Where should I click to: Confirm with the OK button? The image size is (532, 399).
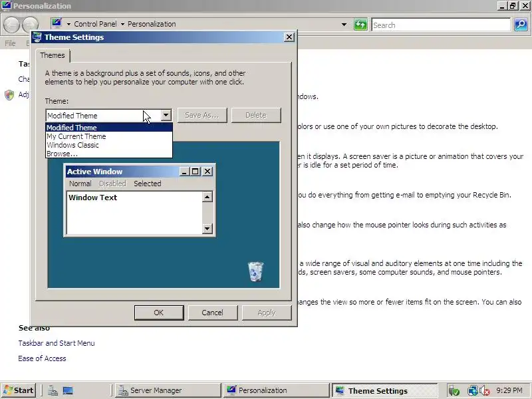pyautogui.click(x=159, y=313)
